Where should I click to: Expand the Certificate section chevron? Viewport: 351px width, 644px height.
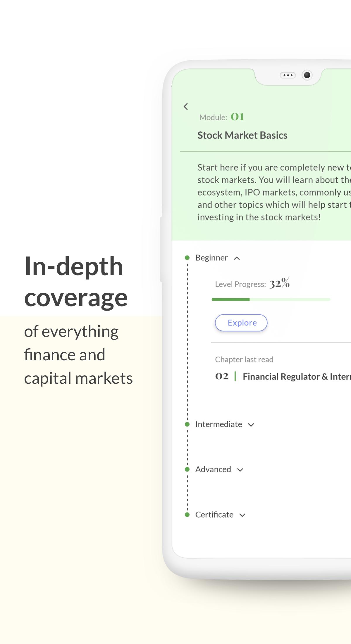click(x=242, y=515)
